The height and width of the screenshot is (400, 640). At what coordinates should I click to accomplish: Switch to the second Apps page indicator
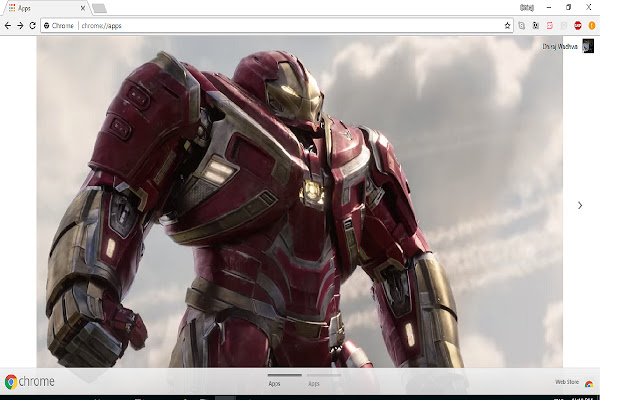[x=324, y=380]
